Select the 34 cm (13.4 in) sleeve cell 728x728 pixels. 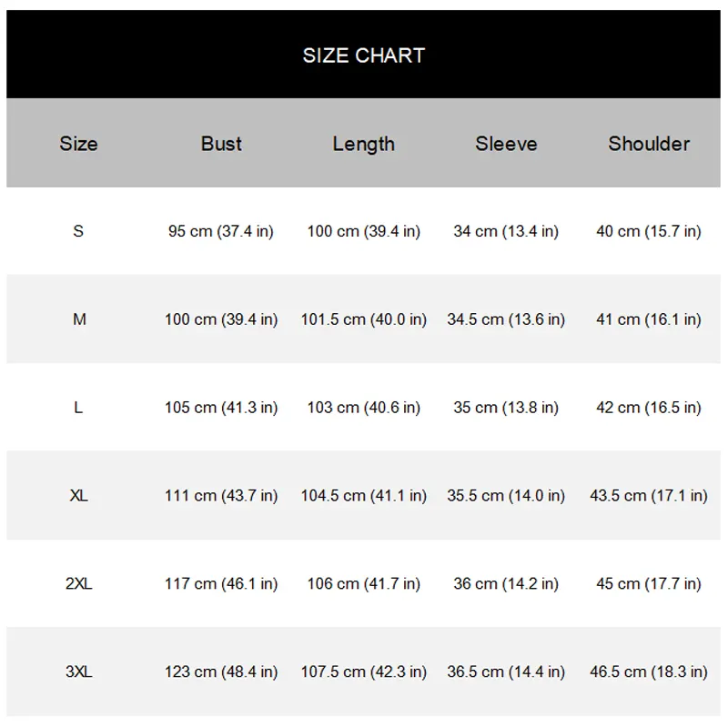point(506,231)
